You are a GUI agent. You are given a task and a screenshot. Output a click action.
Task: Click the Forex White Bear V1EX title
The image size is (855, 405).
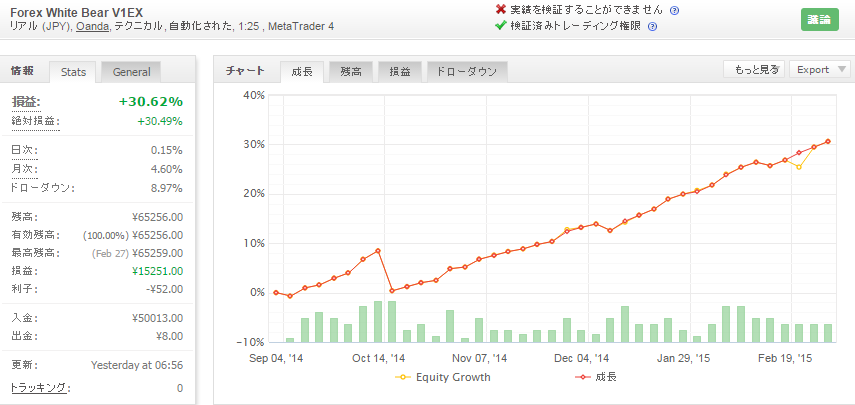point(76,11)
